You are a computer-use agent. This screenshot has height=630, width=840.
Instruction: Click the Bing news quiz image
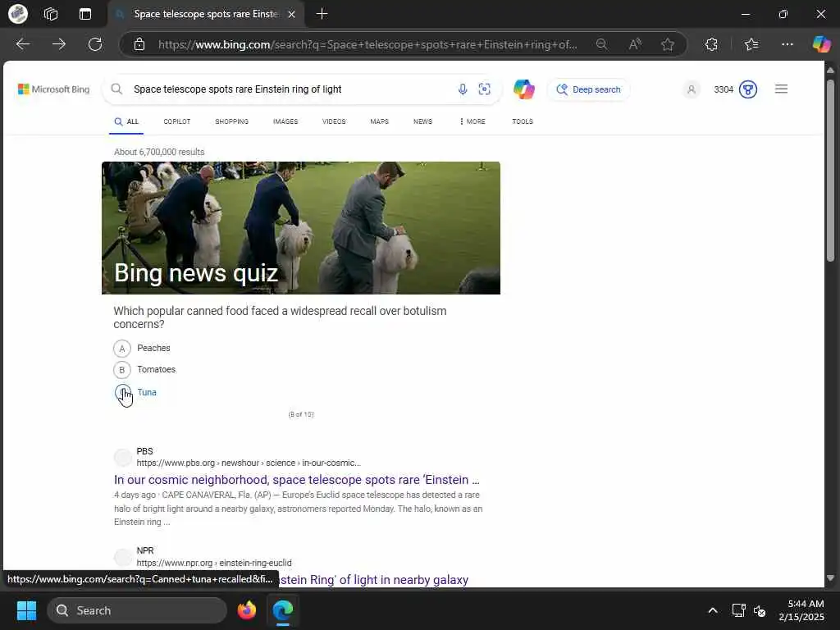301,228
